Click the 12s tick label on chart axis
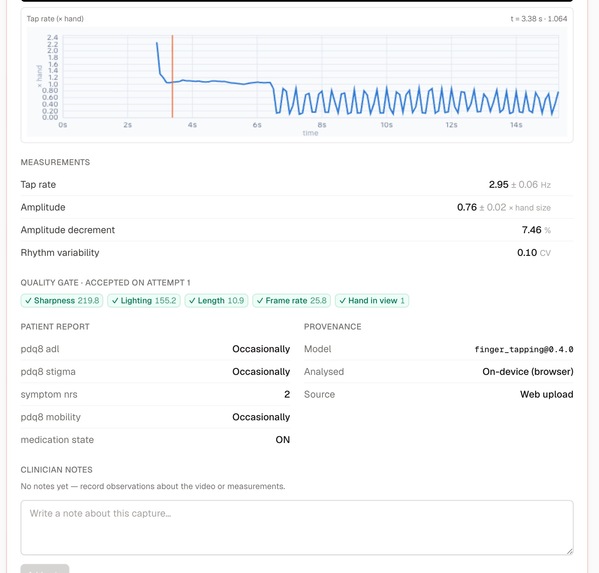This screenshot has width=599, height=573. click(x=451, y=125)
